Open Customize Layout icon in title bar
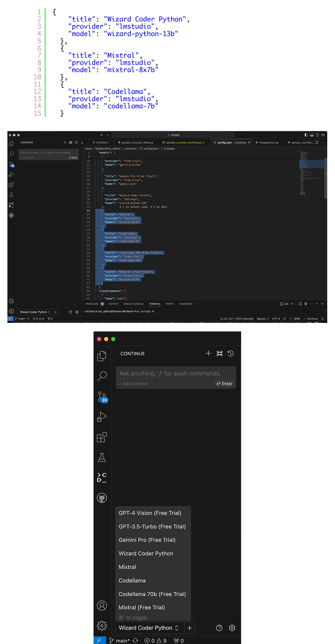 [x=323, y=135]
